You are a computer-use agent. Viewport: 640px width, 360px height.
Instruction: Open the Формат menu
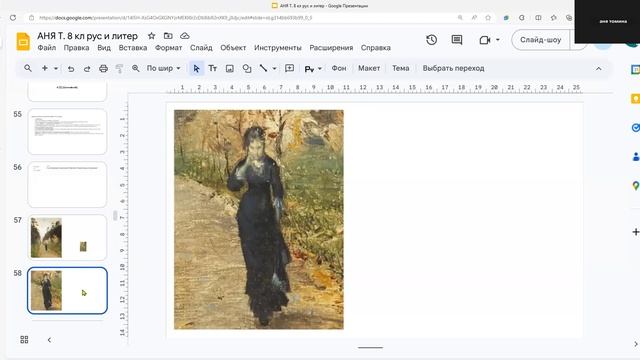(x=168, y=48)
